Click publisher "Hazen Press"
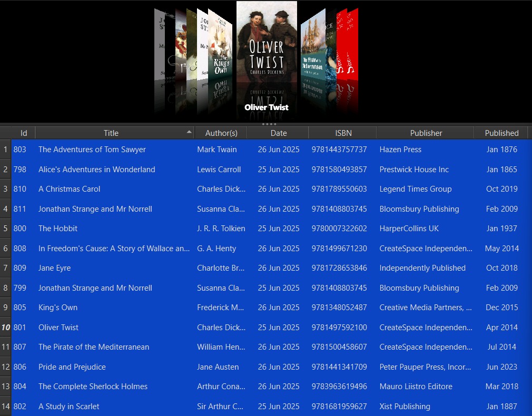The width and height of the screenshot is (532, 416). 400,150
